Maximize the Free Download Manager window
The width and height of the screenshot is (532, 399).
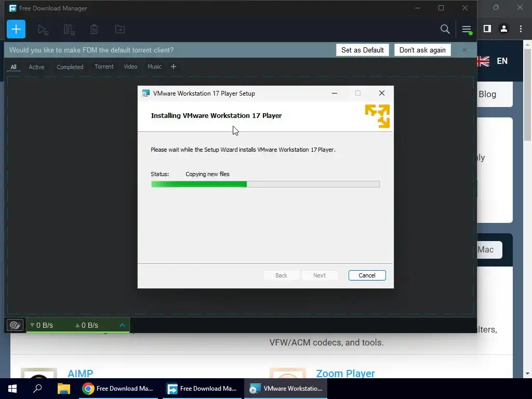(441, 8)
